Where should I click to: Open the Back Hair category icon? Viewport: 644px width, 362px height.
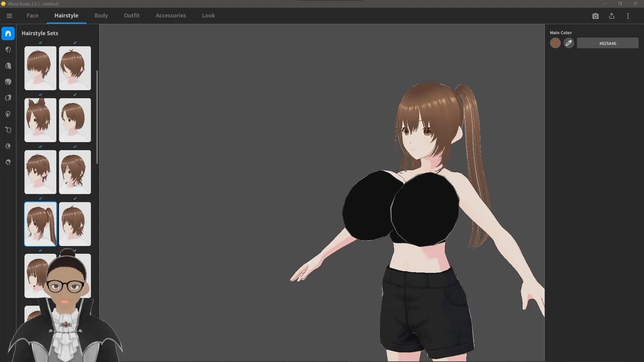pos(8,66)
